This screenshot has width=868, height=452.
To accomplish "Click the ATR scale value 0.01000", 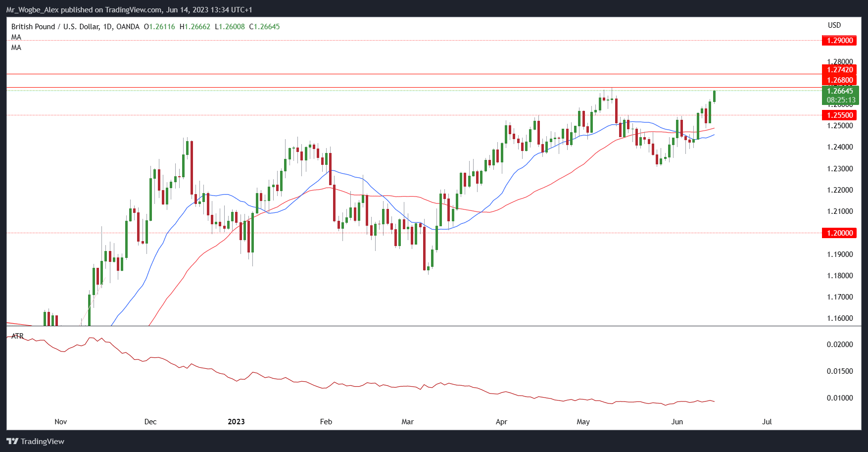I will point(840,398).
